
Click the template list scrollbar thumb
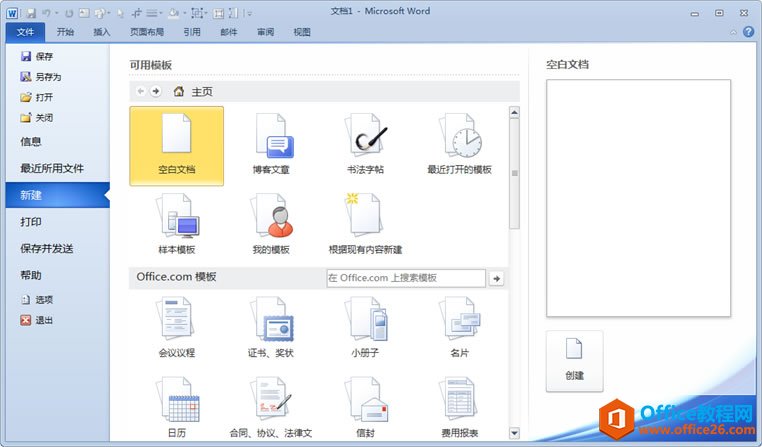pos(514,173)
